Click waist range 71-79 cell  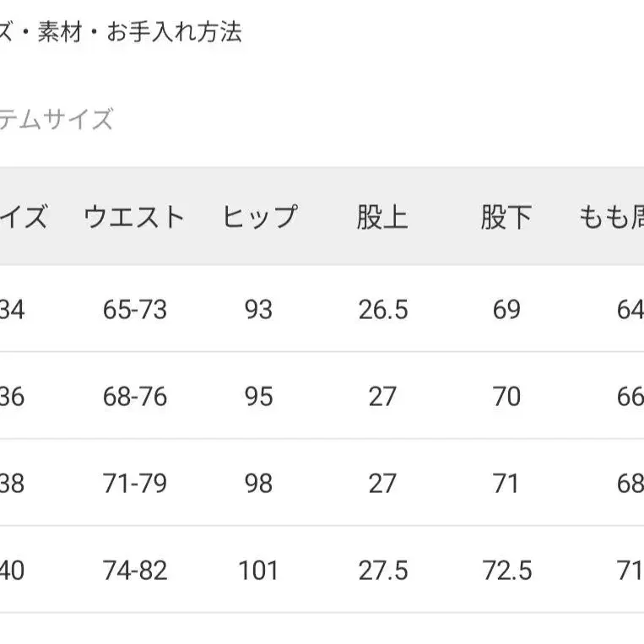point(135,484)
